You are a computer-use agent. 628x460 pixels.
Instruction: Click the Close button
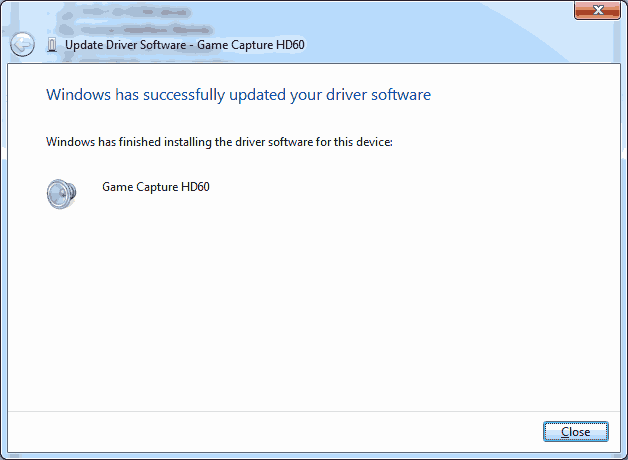pyautogui.click(x=576, y=432)
